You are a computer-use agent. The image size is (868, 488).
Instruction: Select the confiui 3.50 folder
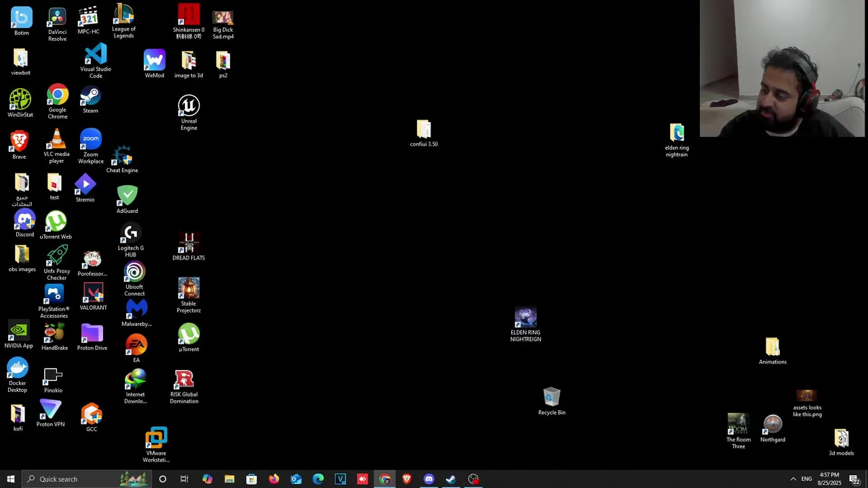pos(424,134)
